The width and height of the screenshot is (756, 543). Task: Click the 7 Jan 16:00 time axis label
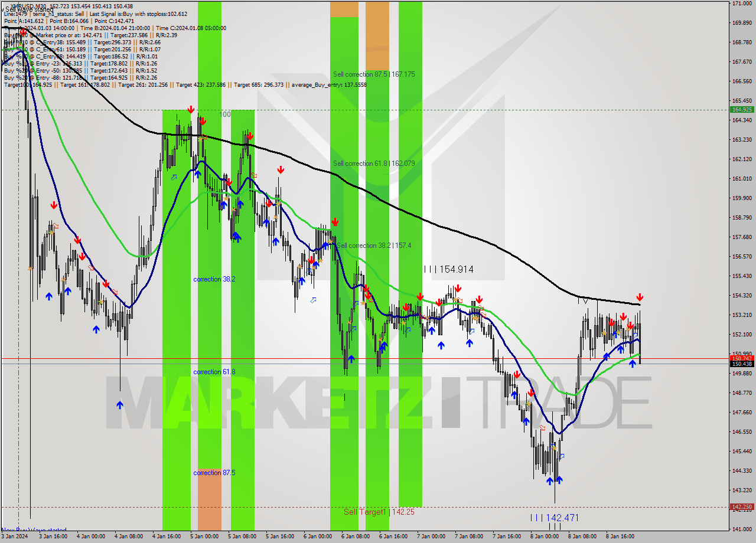(507, 537)
